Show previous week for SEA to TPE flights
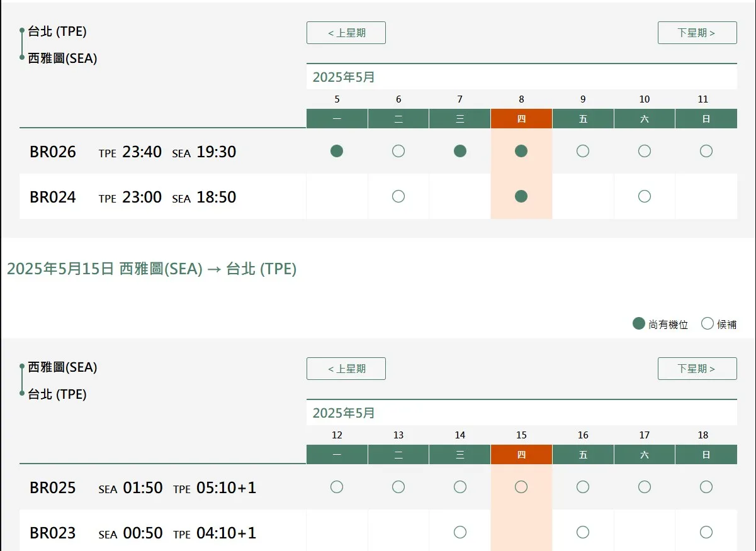The image size is (756, 551). 346,369
